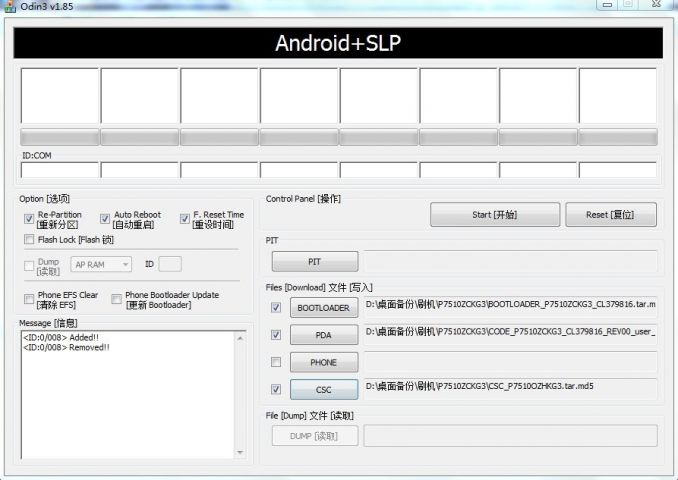Enable Phone Bootloader Update option
This screenshot has height=480, width=678.
coord(116,299)
